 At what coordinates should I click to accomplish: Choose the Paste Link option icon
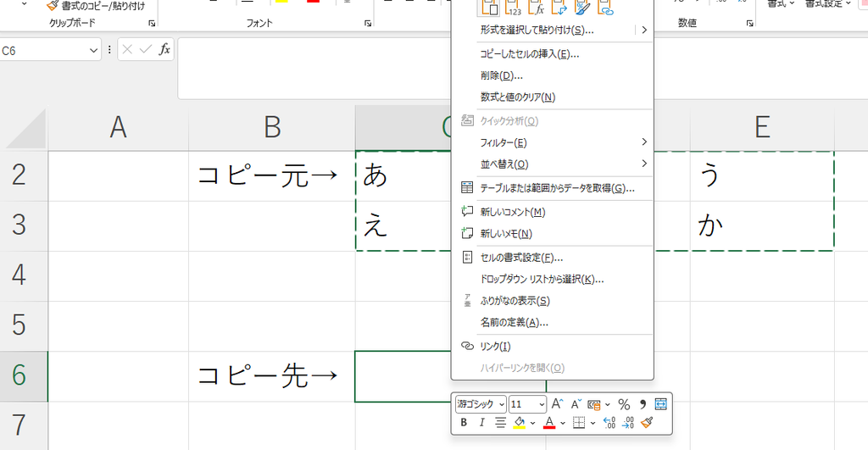[605, 7]
